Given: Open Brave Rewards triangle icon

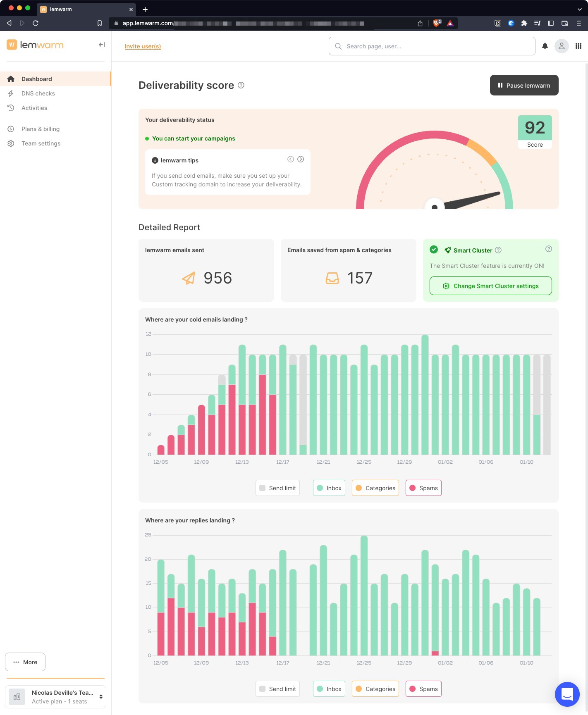Looking at the screenshot, I should click(450, 23).
